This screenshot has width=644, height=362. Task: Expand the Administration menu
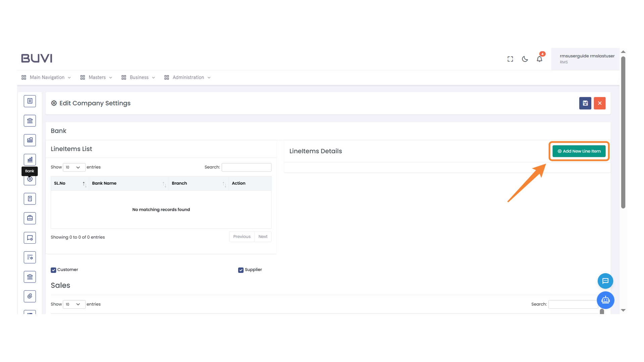point(187,77)
